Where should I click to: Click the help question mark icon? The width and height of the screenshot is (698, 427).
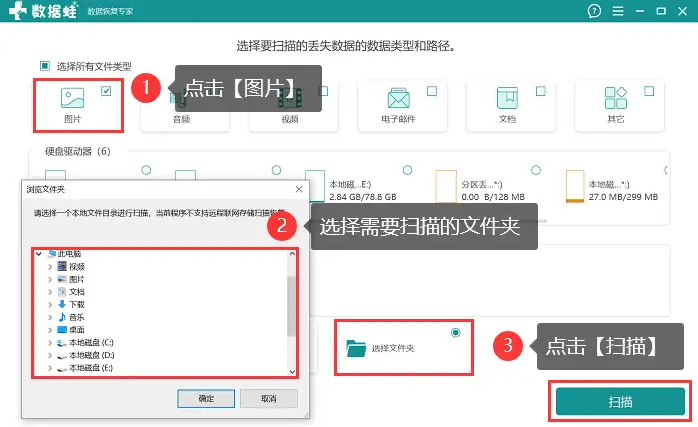[x=594, y=11]
